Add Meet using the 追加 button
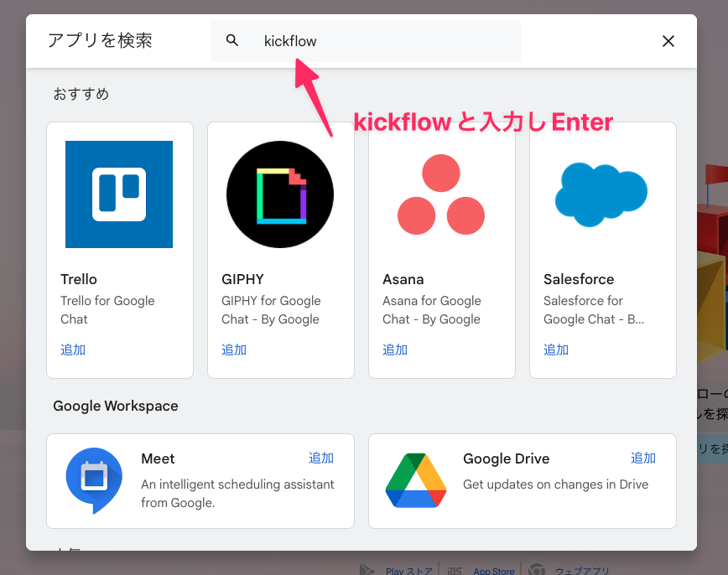 [x=321, y=458]
